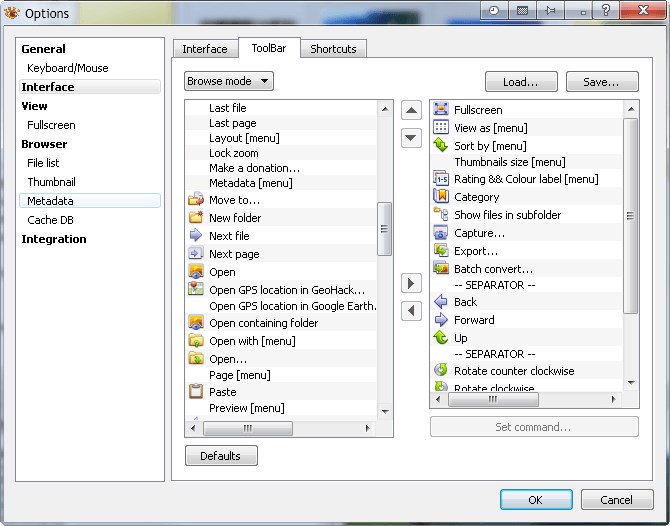Select the Next file arrow icon

[196, 235]
